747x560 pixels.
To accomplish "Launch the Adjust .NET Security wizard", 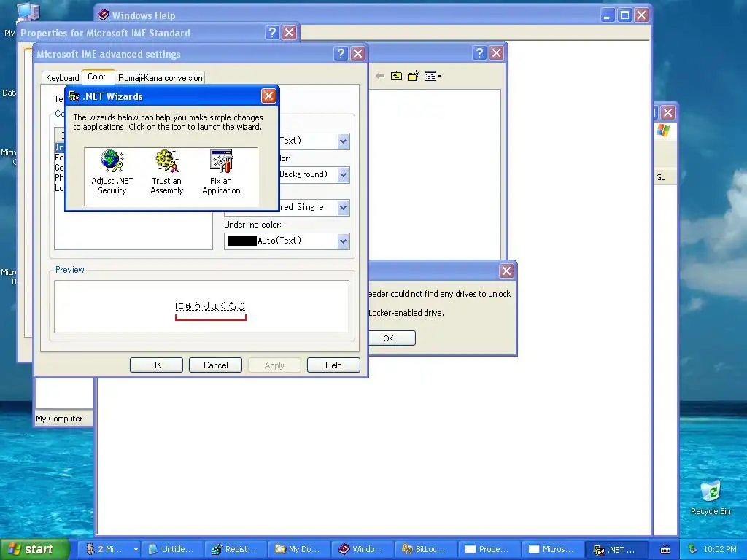I will 112,172.
